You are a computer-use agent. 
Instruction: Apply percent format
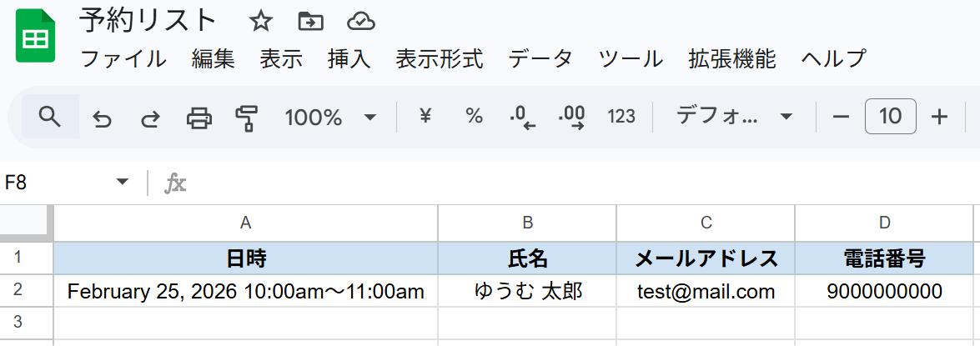[x=474, y=117]
